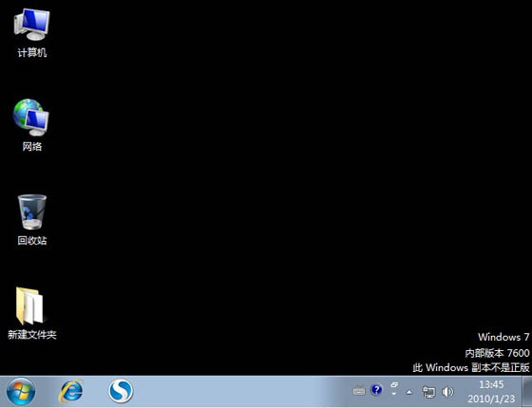
Task: Click empty area of the taskbar
Action: pyautogui.click(x=237, y=391)
